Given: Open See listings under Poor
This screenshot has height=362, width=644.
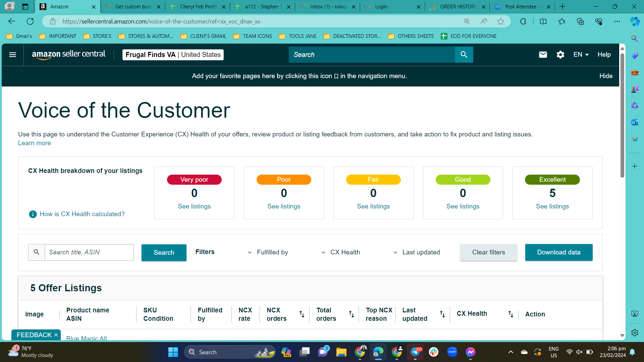Looking at the screenshot, I should pyautogui.click(x=284, y=206).
